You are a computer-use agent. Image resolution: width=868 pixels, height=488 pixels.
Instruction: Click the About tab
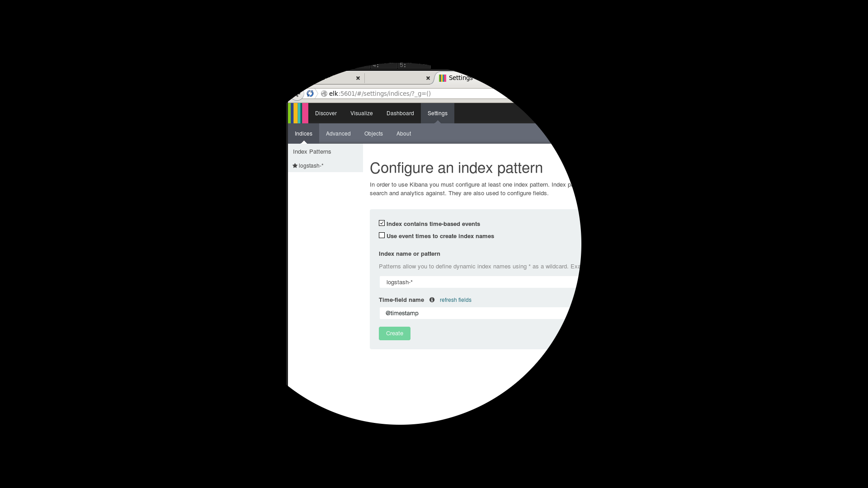point(404,133)
